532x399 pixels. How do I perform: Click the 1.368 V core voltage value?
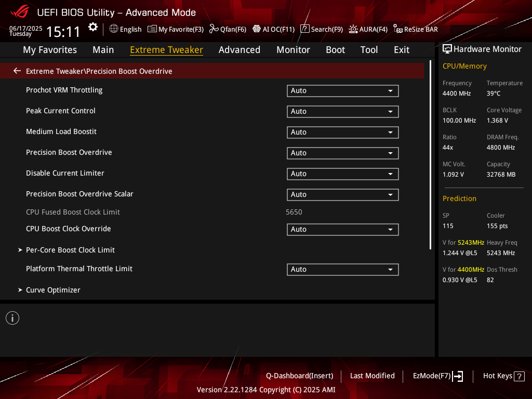(x=497, y=121)
